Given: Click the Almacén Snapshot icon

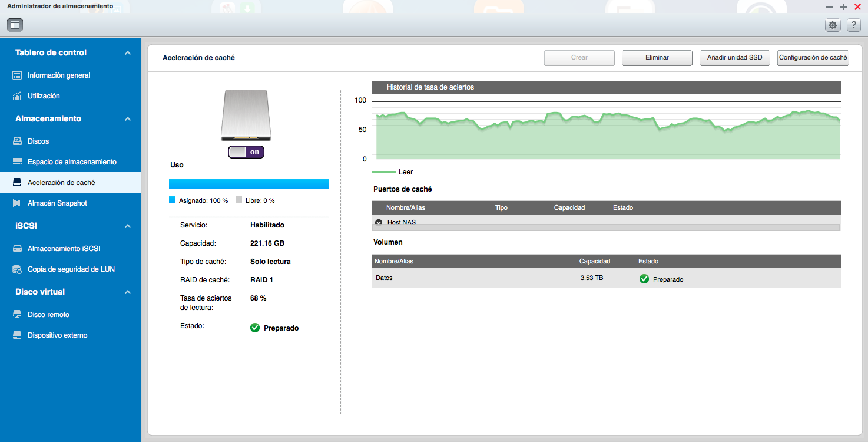Looking at the screenshot, I should pos(17,203).
